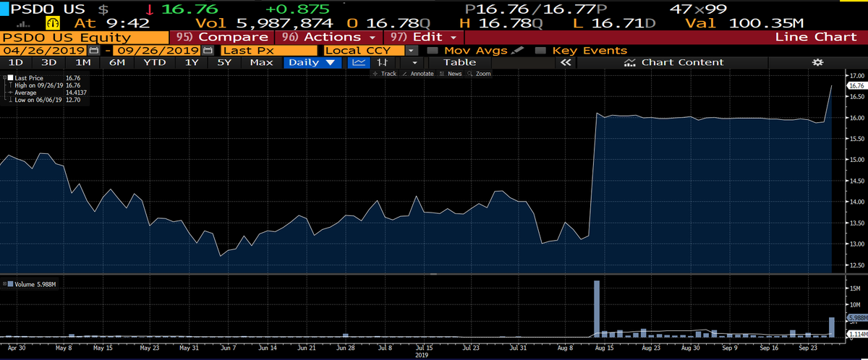Select the 3D range tab
Screen dimensions: 868x360
click(49, 63)
